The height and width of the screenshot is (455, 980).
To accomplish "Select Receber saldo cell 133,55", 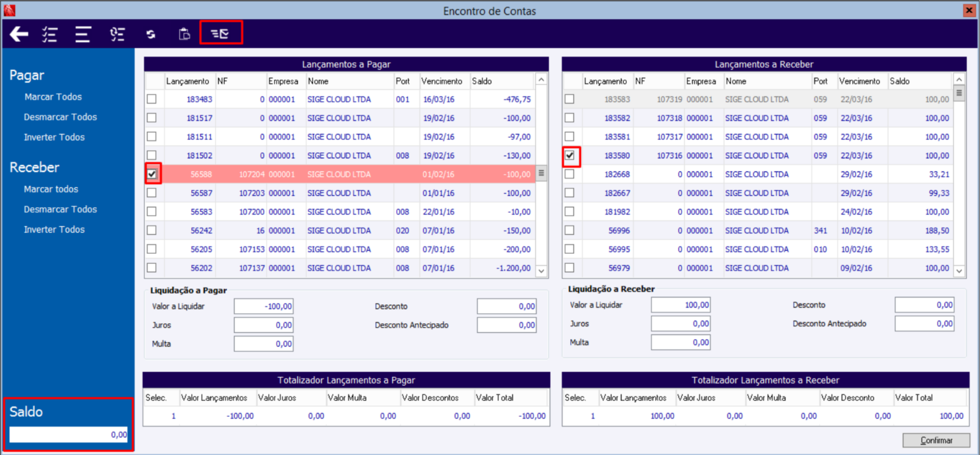I will (919, 249).
